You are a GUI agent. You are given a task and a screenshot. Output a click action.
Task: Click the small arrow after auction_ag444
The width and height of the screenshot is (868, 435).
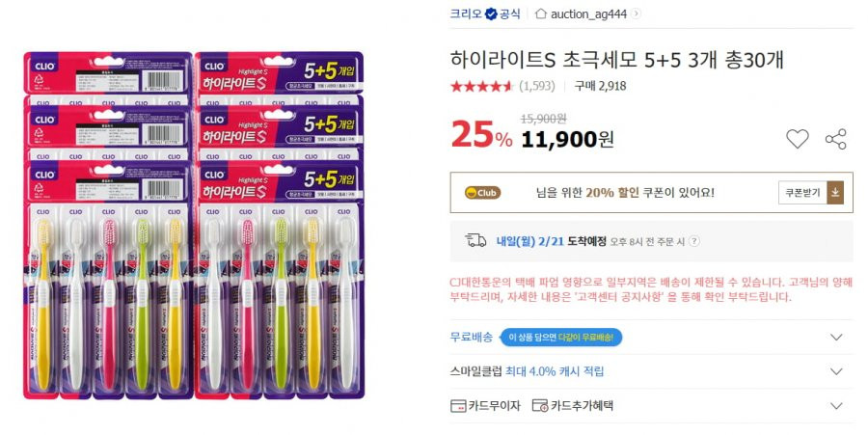pyautogui.click(x=636, y=14)
